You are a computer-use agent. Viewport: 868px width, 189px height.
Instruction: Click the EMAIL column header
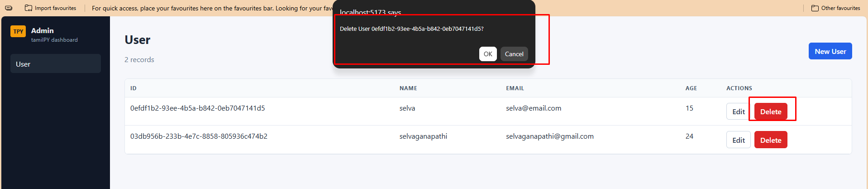pos(515,88)
